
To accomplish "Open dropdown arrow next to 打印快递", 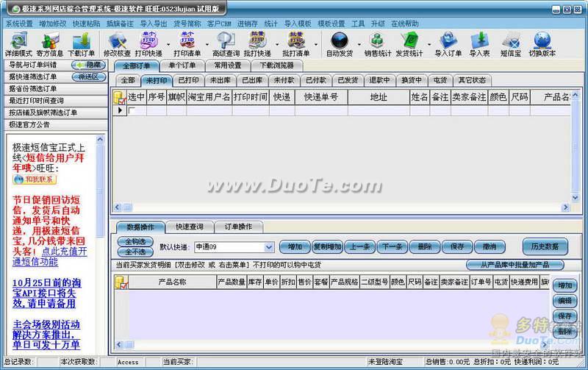I will [168, 45].
